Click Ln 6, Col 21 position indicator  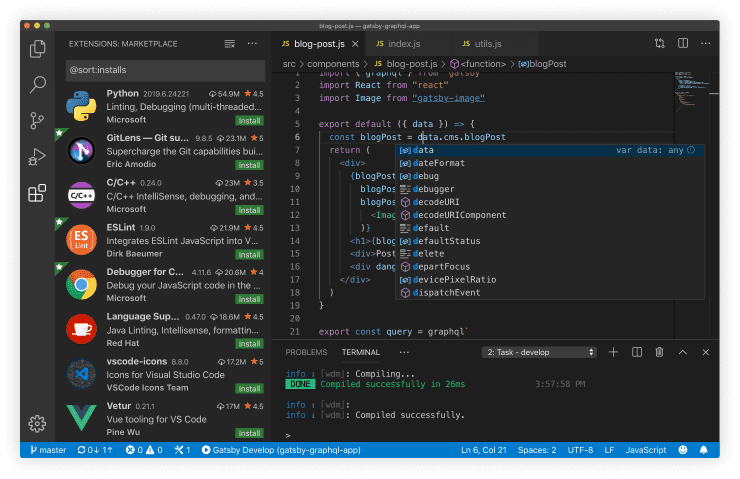point(483,450)
